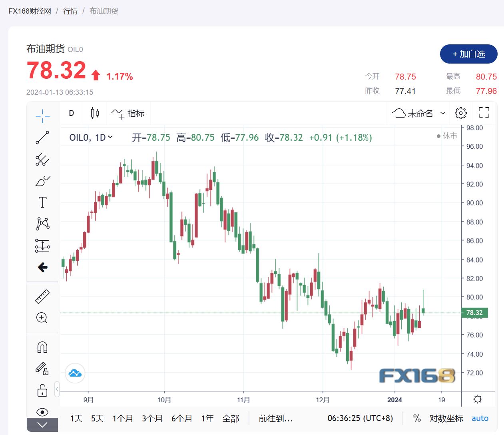Open chart settings gear icon
The image size is (504, 435).
[460, 113]
